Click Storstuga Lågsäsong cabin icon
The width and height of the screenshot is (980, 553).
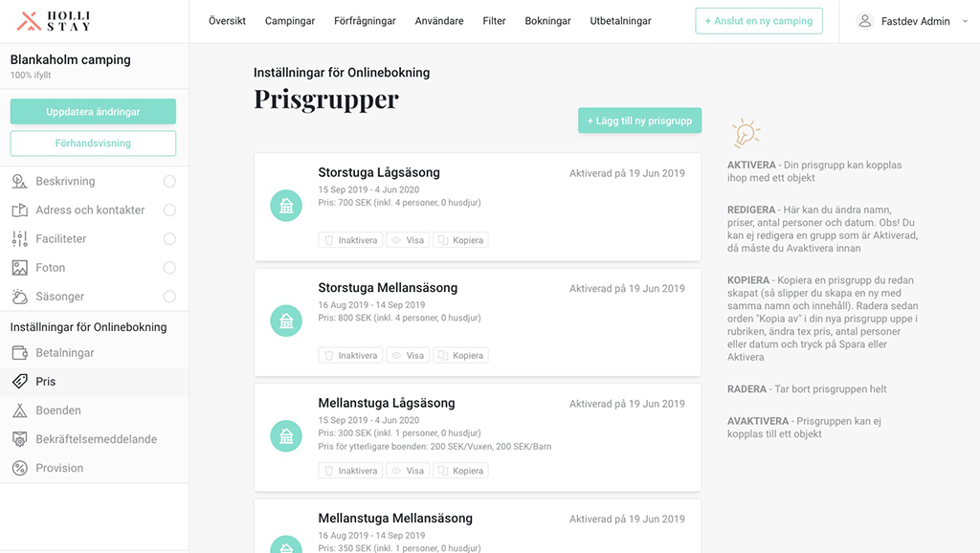(x=286, y=206)
